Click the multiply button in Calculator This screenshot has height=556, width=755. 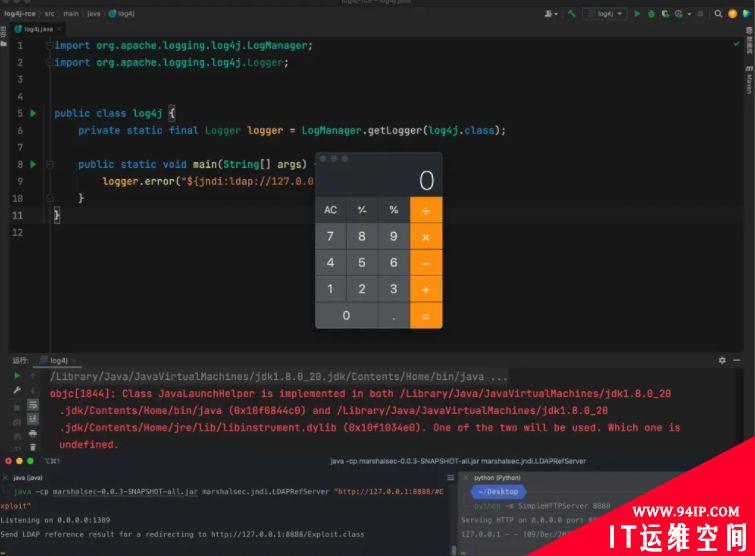426,237
